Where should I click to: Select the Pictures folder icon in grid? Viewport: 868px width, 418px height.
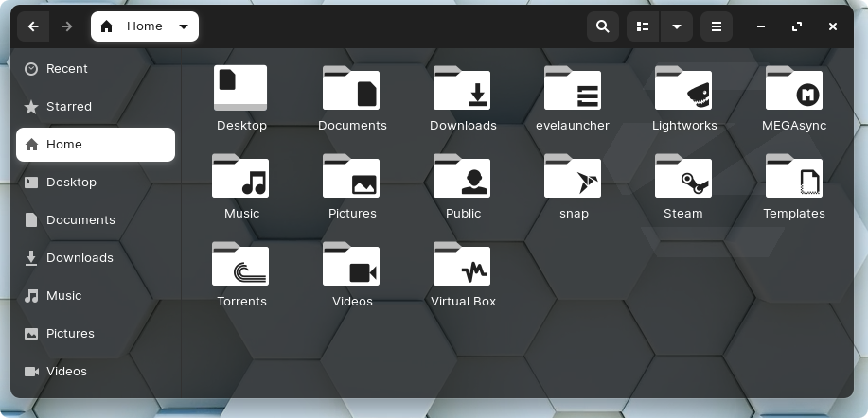click(351, 176)
